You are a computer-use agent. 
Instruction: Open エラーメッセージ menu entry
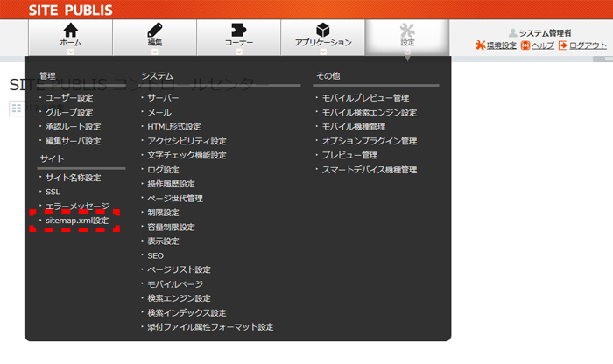tap(77, 206)
